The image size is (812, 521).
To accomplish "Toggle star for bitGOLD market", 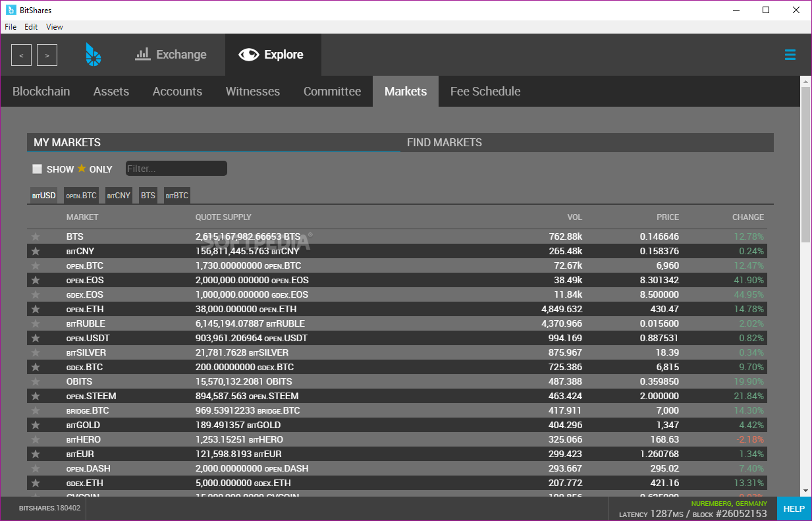I will tap(36, 425).
